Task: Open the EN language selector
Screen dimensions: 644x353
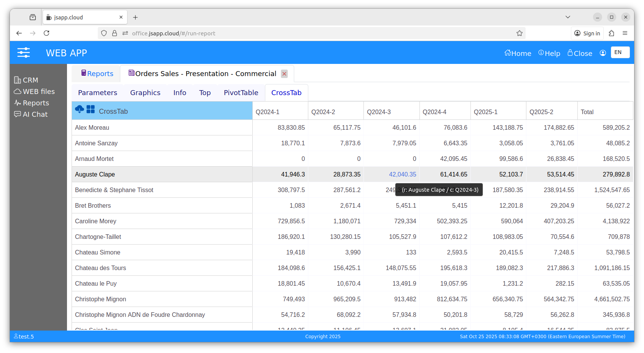Action: click(x=620, y=52)
